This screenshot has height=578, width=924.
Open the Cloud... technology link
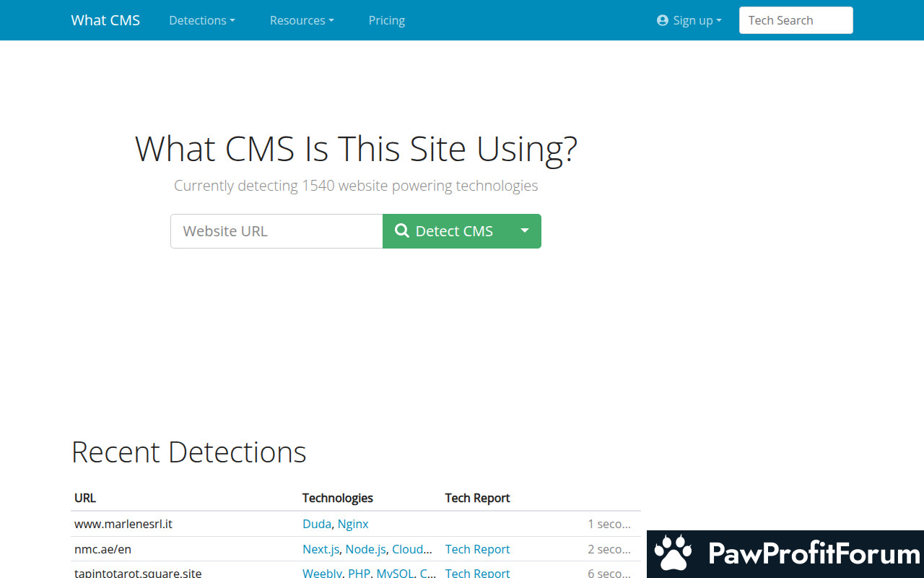pyautogui.click(x=412, y=549)
